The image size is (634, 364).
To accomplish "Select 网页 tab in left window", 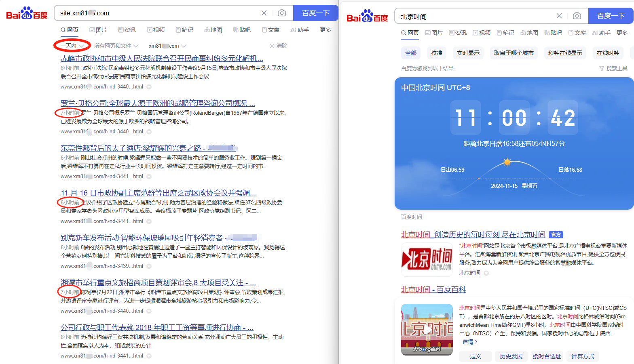I will [70, 30].
